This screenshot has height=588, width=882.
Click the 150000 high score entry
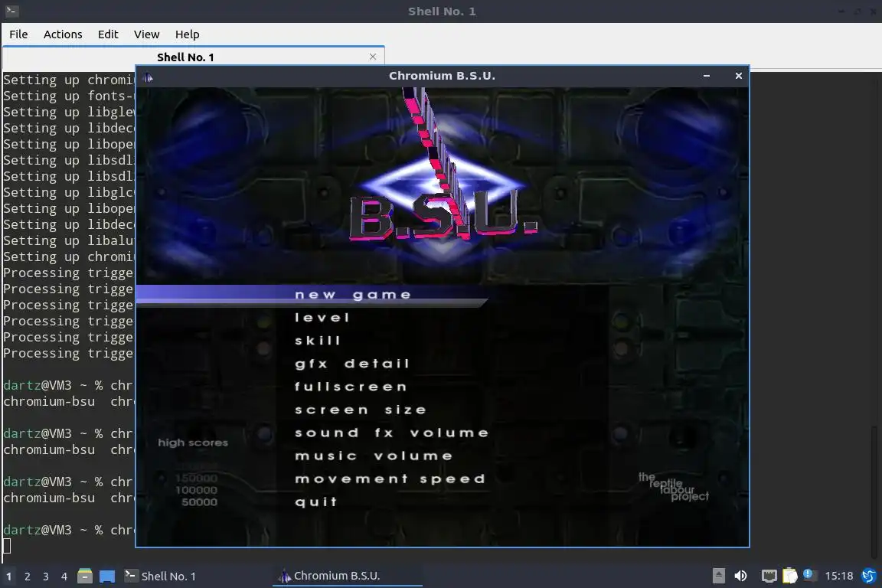196,479
